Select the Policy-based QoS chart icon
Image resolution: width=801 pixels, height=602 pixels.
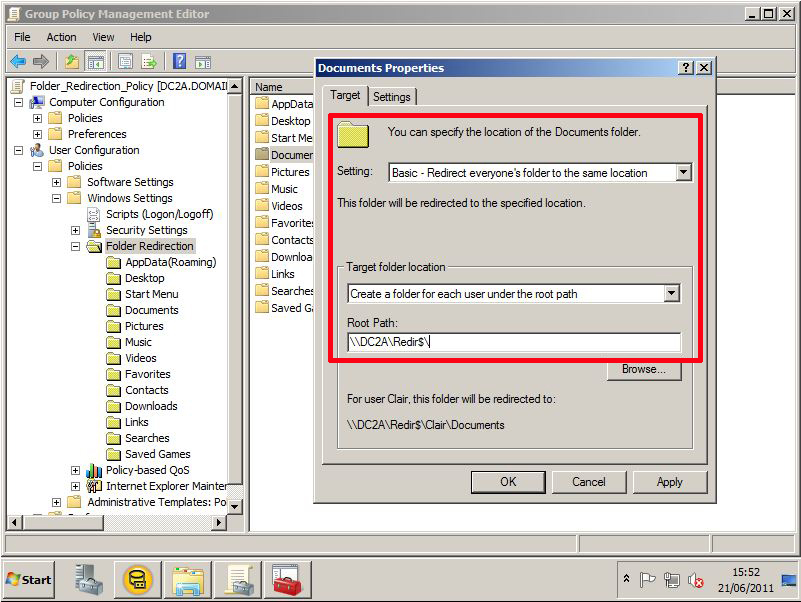(x=94, y=470)
